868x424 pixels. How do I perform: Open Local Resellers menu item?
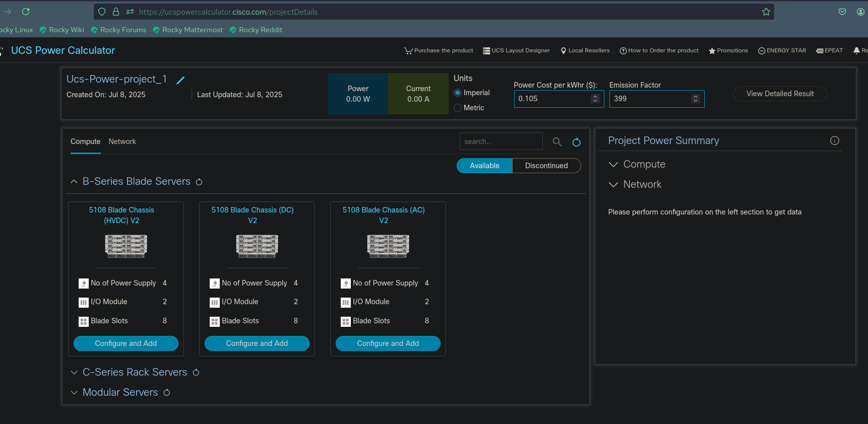pos(585,50)
